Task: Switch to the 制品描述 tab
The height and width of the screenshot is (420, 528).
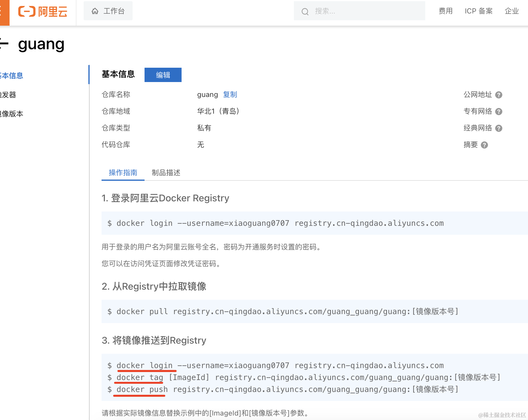Action: pos(166,173)
